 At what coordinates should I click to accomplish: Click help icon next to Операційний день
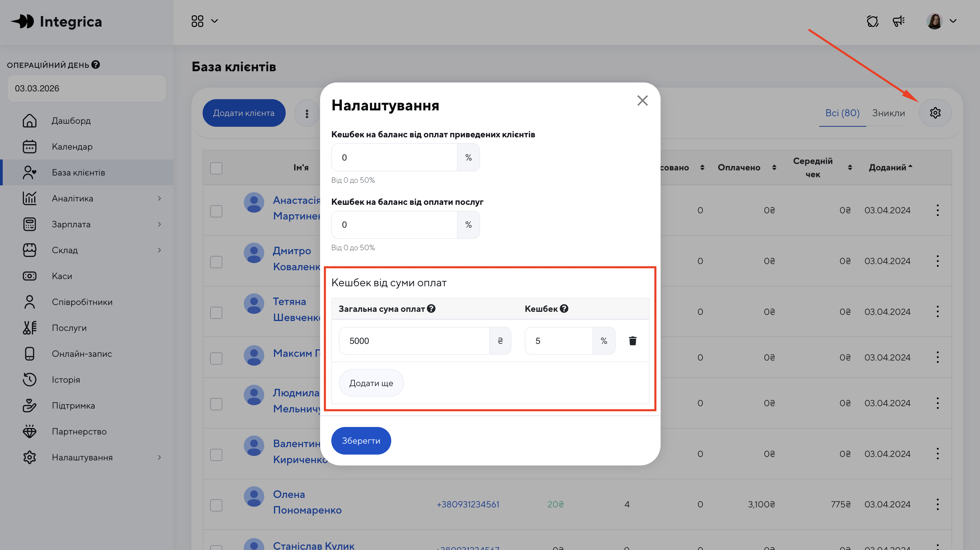[x=96, y=65]
